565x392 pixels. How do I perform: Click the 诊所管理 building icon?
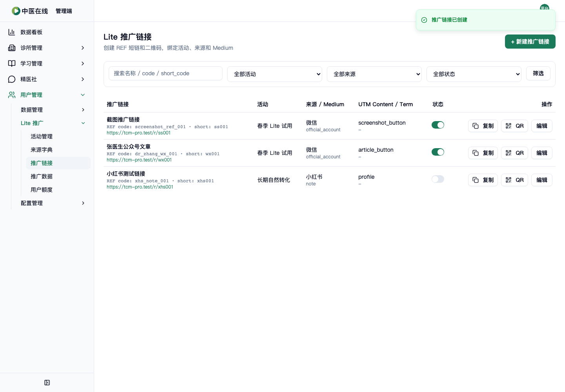pos(12,48)
